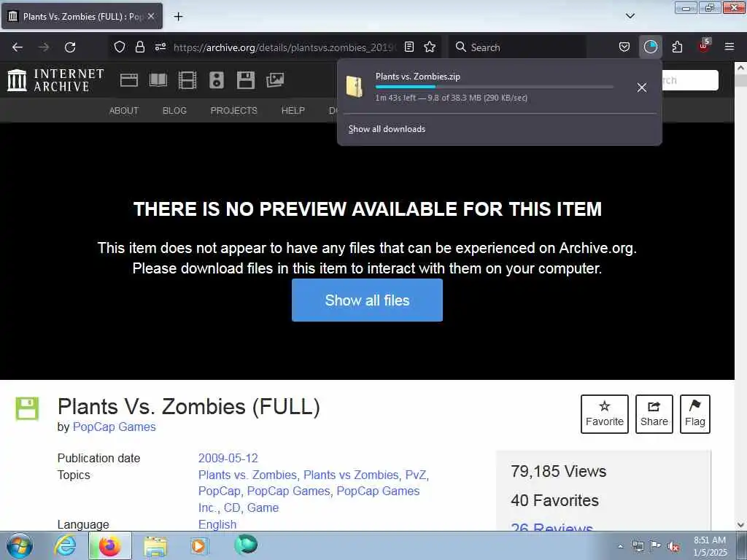The width and height of the screenshot is (747, 560).
Task: Open the taskbar clock showing 8:51 AM
Action: click(711, 546)
